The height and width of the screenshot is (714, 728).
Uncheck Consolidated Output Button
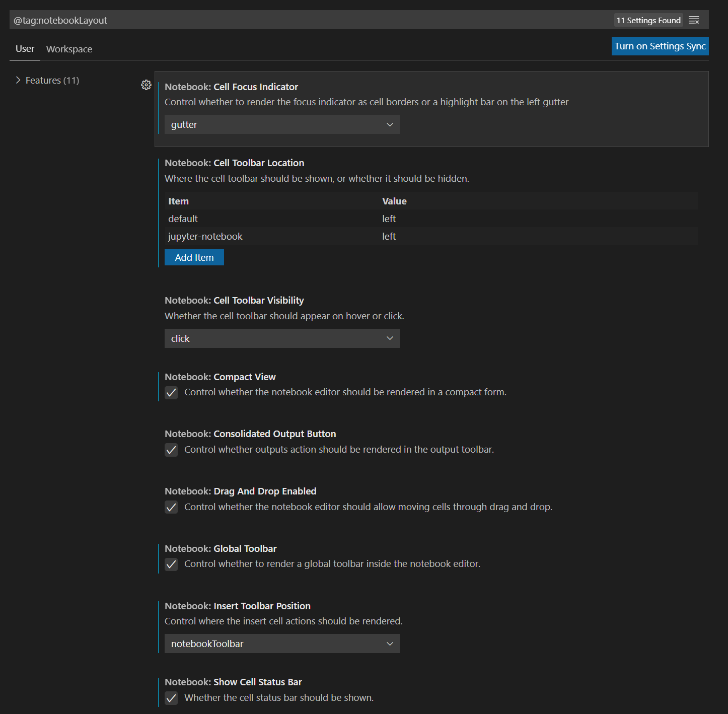coord(171,450)
